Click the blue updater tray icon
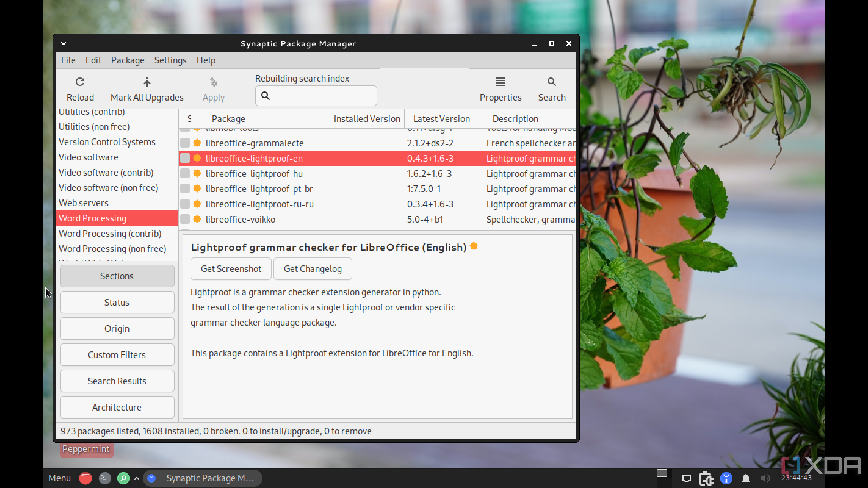This screenshot has height=488, width=868. (726, 478)
